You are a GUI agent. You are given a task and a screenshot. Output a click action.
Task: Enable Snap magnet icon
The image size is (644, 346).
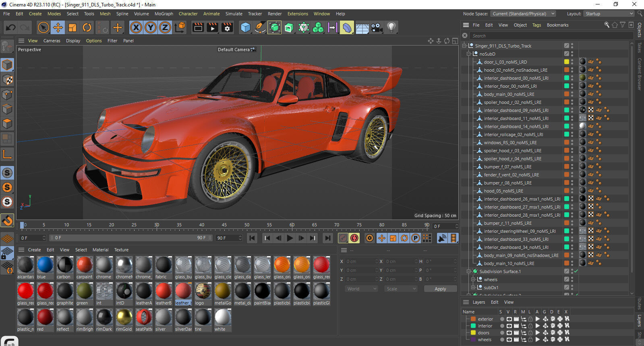coord(7,220)
